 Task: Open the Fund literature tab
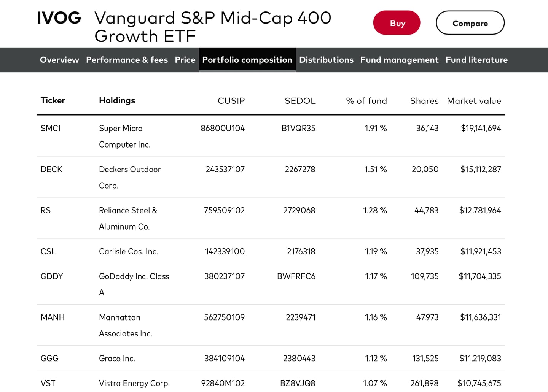476,60
